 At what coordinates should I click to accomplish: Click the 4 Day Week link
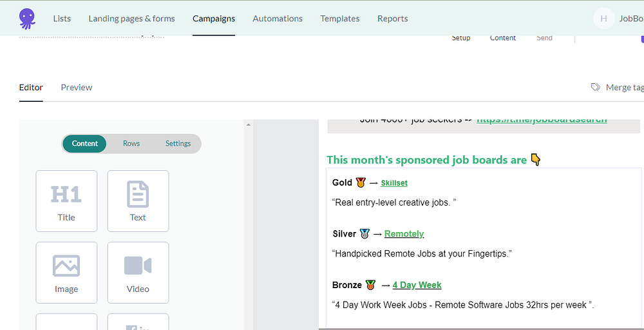click(417, 285)
